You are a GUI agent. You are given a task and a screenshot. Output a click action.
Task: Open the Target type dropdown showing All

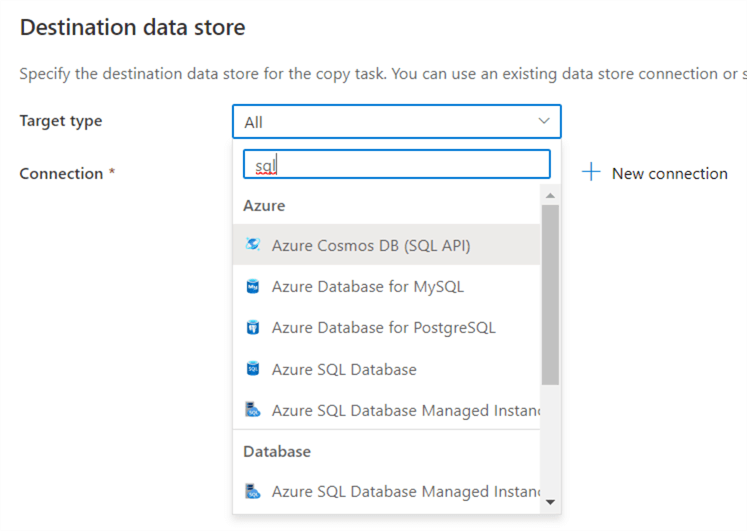coord(396,122)
